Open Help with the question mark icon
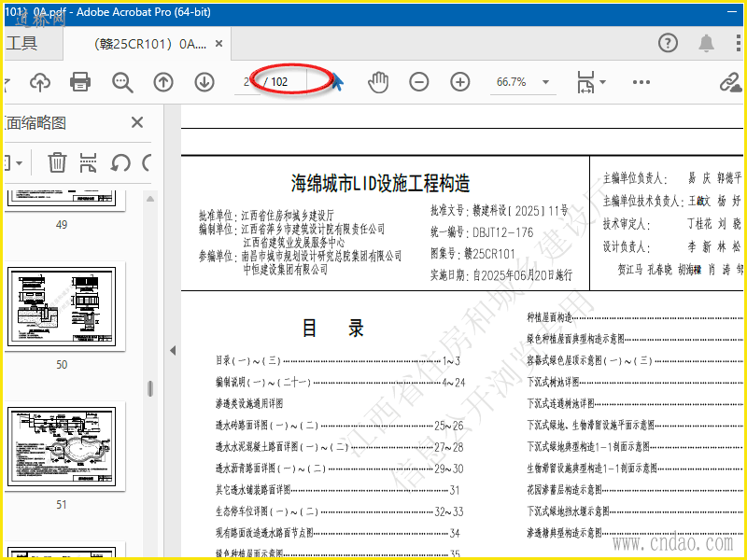This screenshot has width=747, height=560. point(668,43)
